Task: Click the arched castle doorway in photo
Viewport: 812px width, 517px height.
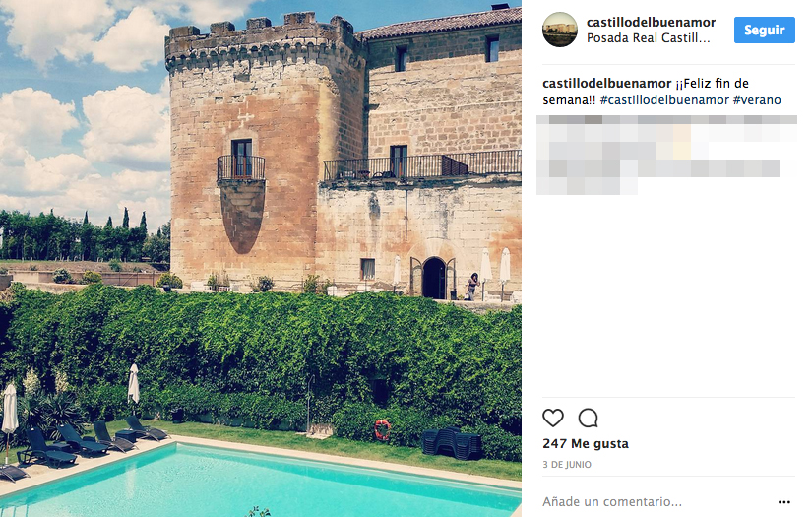Action: click(434, 278)
